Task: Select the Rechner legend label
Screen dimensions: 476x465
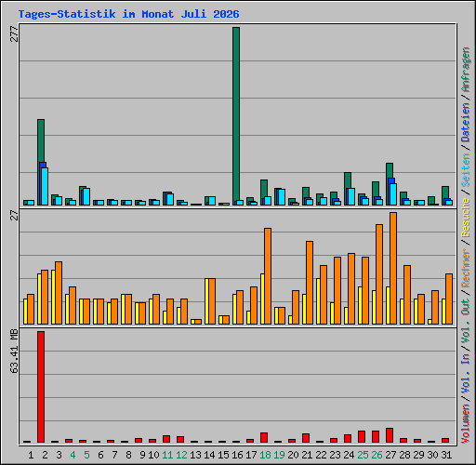Action: [466, 268]
